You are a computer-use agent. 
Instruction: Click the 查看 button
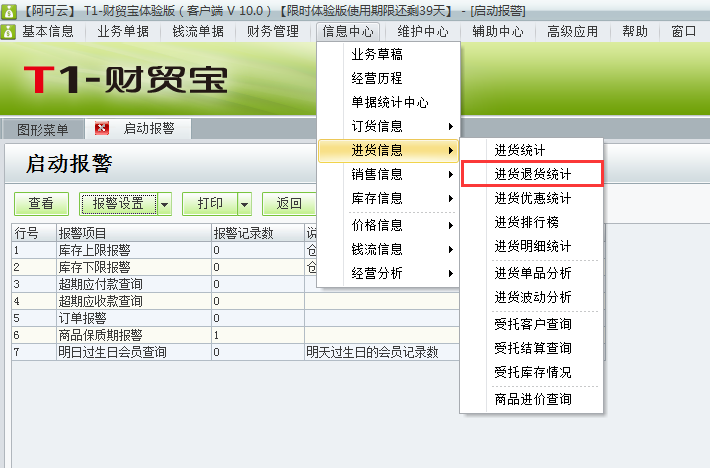pos(41,204)
